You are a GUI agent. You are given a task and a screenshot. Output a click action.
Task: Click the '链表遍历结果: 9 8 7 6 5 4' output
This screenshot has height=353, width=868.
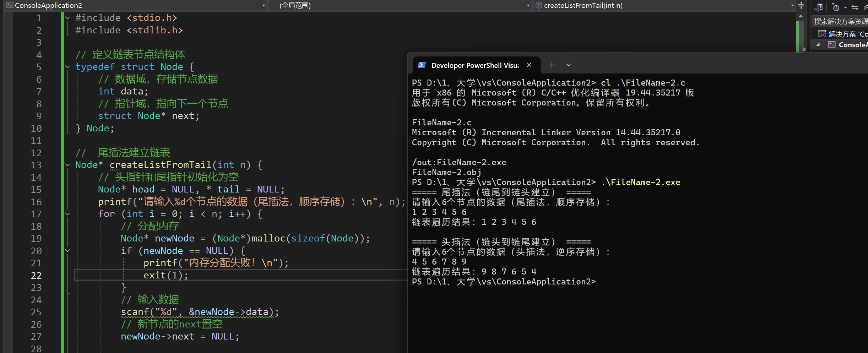click(474, 272)
